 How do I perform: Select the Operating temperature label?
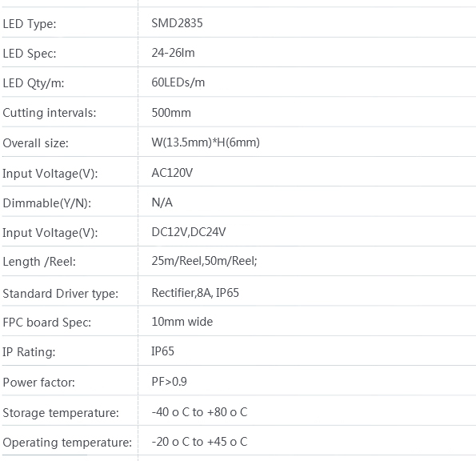click(67, 443)
